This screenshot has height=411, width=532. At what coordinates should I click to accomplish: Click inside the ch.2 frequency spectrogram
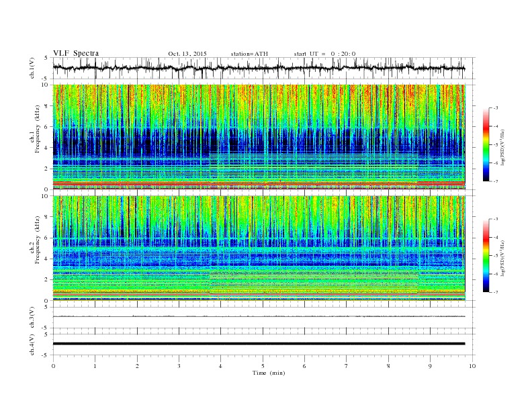pos(259,248)
